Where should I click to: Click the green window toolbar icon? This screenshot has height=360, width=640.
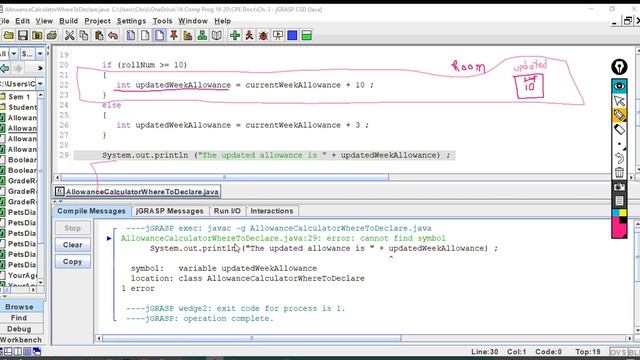[307, 36]
